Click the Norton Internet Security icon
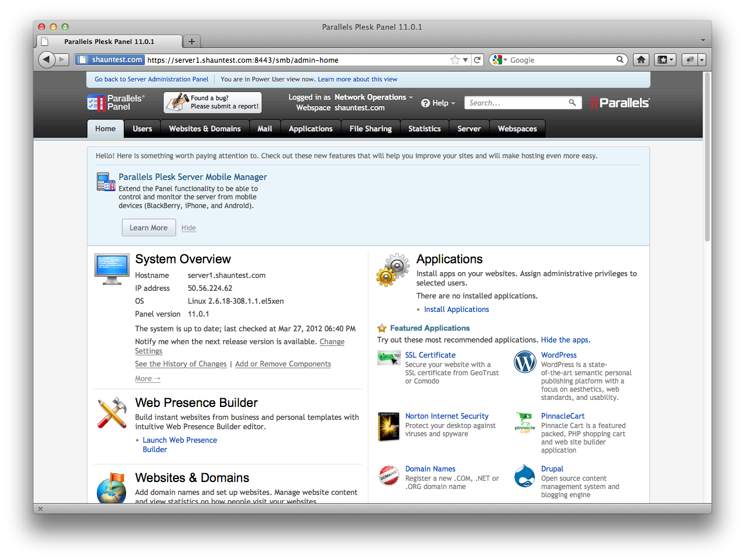 point(388,426)
